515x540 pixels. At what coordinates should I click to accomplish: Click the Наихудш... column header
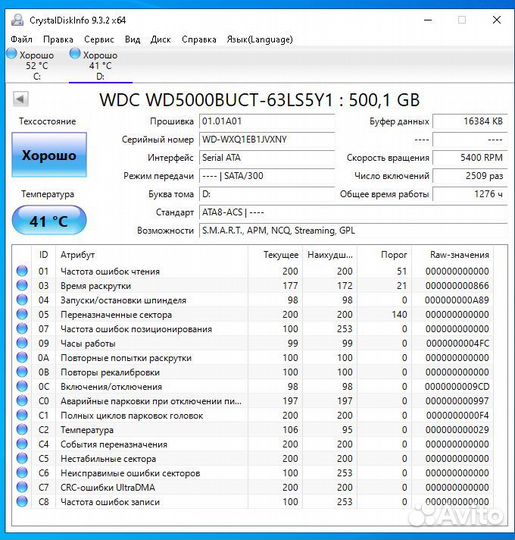[330, 255]
